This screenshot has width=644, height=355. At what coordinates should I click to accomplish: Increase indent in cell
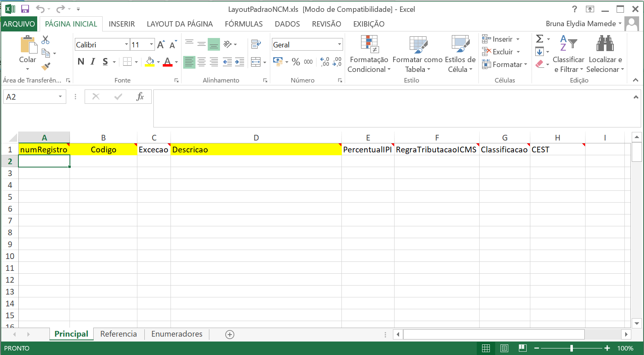pos(240,62)
